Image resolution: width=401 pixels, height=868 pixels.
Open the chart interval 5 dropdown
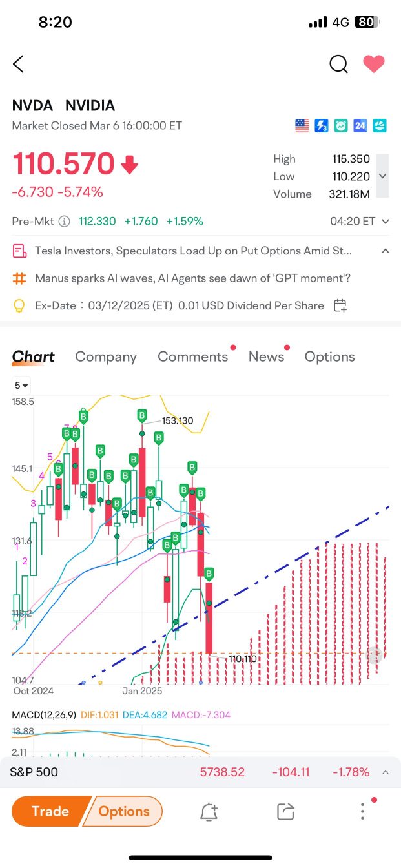click(x=21, y=386)
